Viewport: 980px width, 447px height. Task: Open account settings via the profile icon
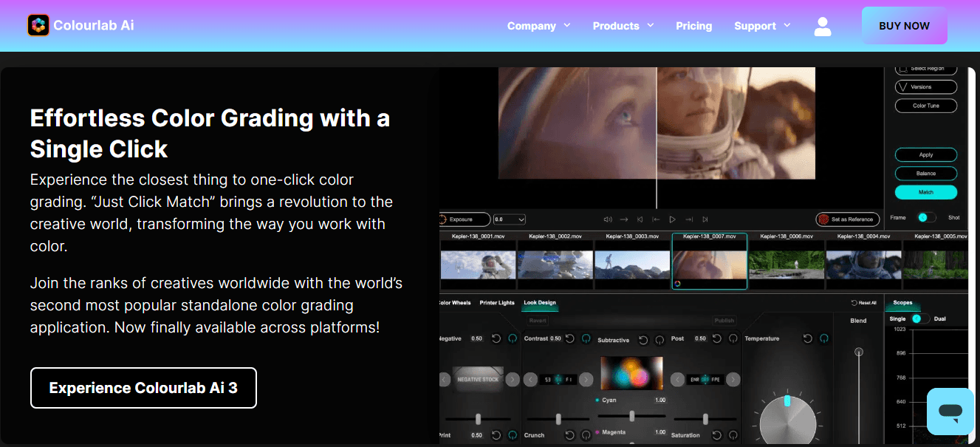(823, 26)
